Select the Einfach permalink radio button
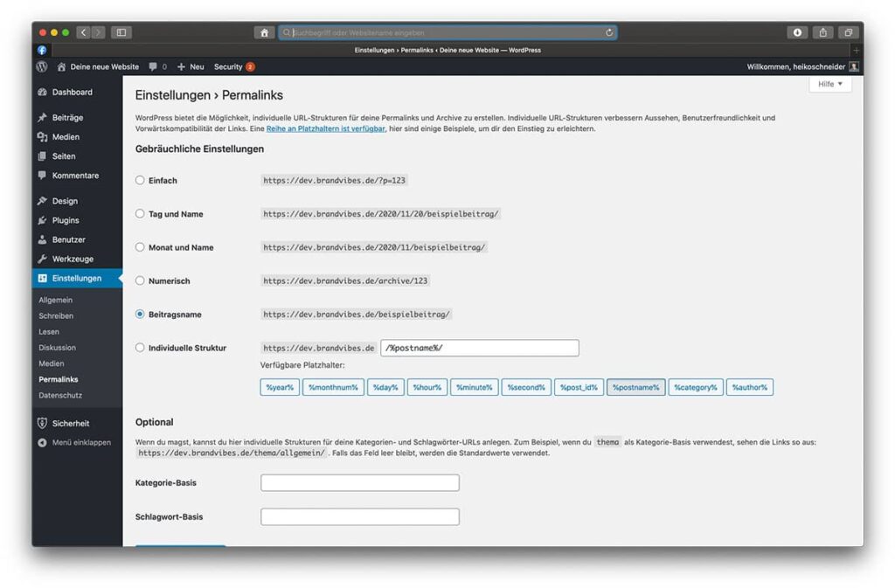The width and height of the screenshot is (895, 588). coord(140,180)
